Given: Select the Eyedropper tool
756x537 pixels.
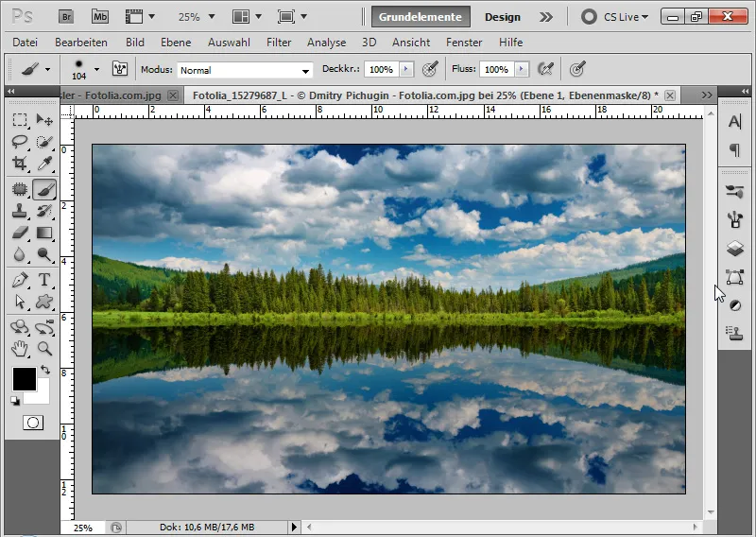Looking at the screenshot, I should coord(44,163).
